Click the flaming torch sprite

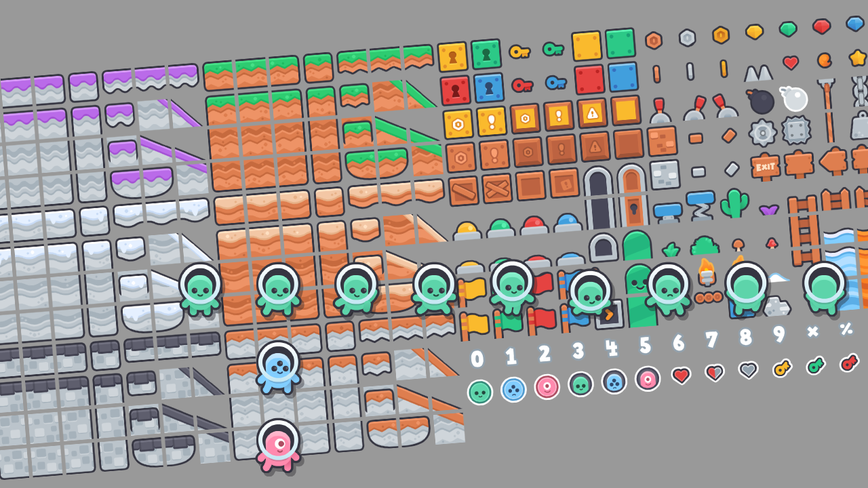[x=707, y=271]
